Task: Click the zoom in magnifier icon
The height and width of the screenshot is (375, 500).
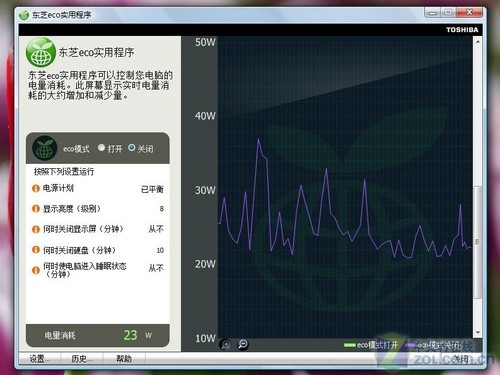Action: pyautogui.click(x=226, y=344)
